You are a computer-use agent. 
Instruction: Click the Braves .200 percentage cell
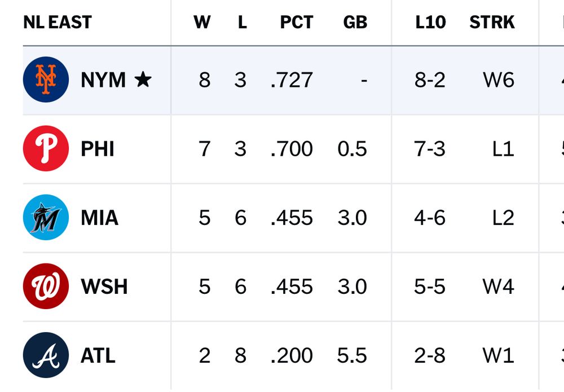pyautogui.click(x=292, y=356)
